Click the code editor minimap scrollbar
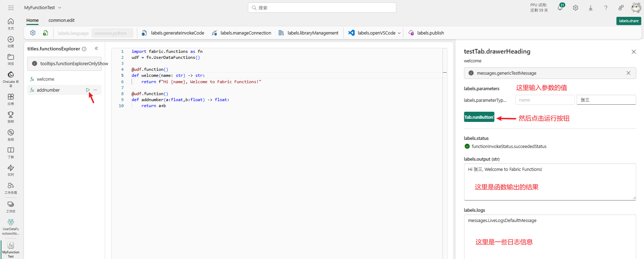This screenshot has width=644, height=259. coord(445,153)
